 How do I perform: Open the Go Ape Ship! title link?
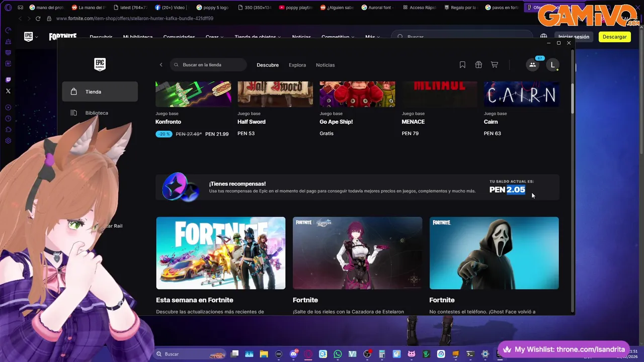point(336,122)
